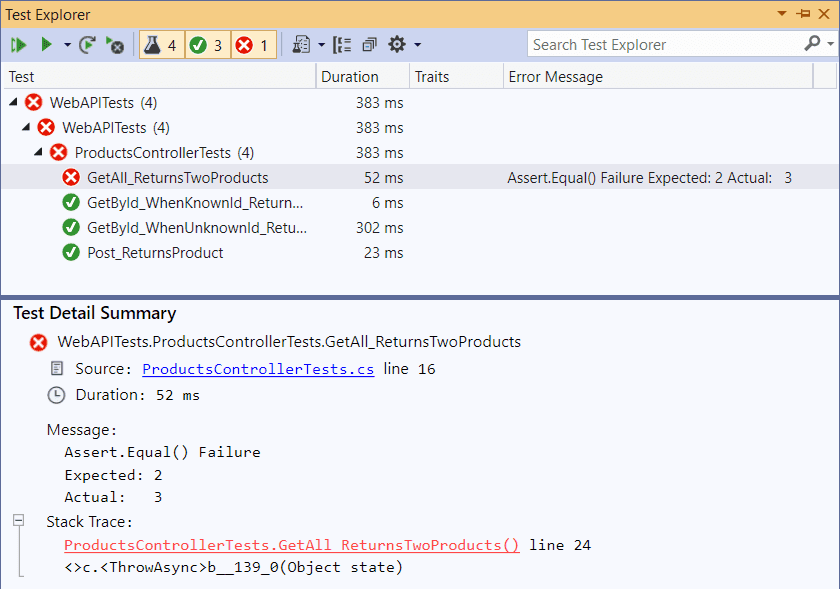This screenshot has height=589, width=840.
Task: Click the Search Test Explorer field
Action: click(665, 45)
